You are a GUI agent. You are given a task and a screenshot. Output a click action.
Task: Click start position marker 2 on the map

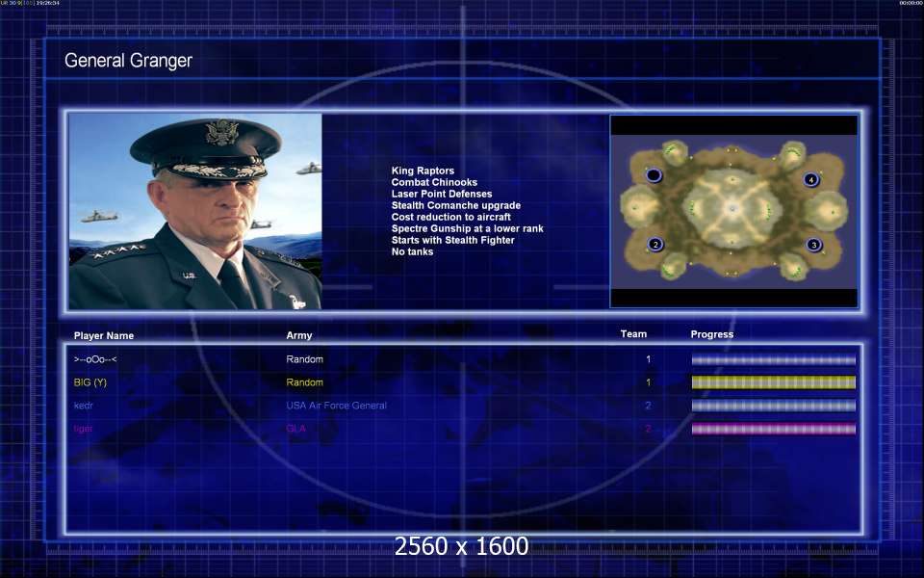pyautogui.click(x=655, y=244)
